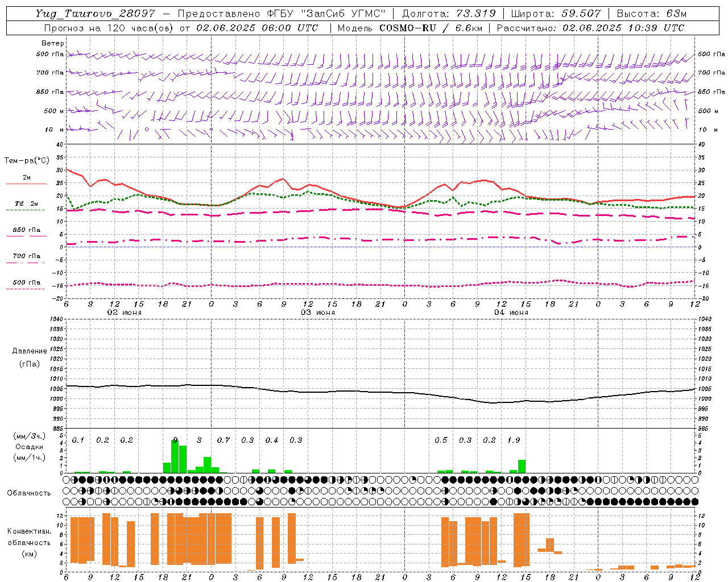The width and height of the screenshot is (728, 582).
Task: Click the Долгота: 73.319 value
Action: click(x=449, y=14)
